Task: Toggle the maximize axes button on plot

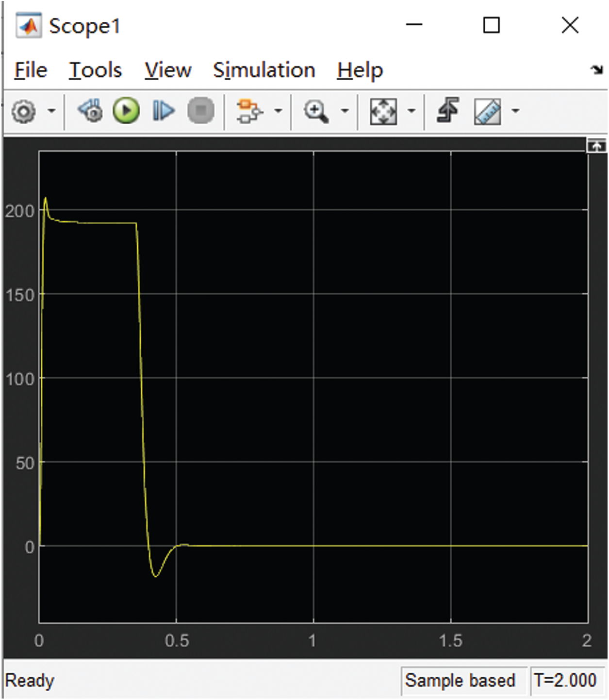Action: (596, 146)
